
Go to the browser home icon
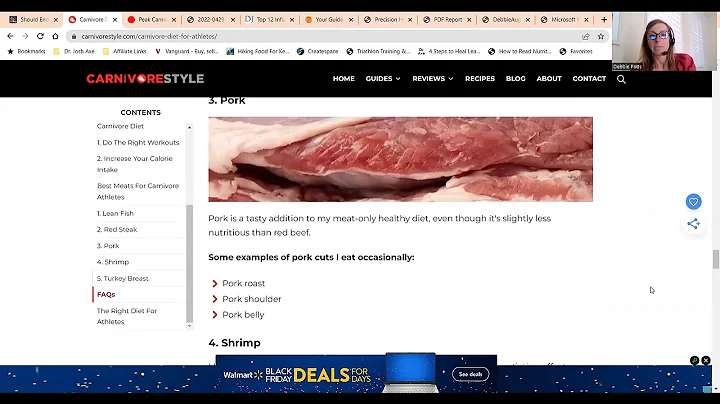click(x=55, y=36)
